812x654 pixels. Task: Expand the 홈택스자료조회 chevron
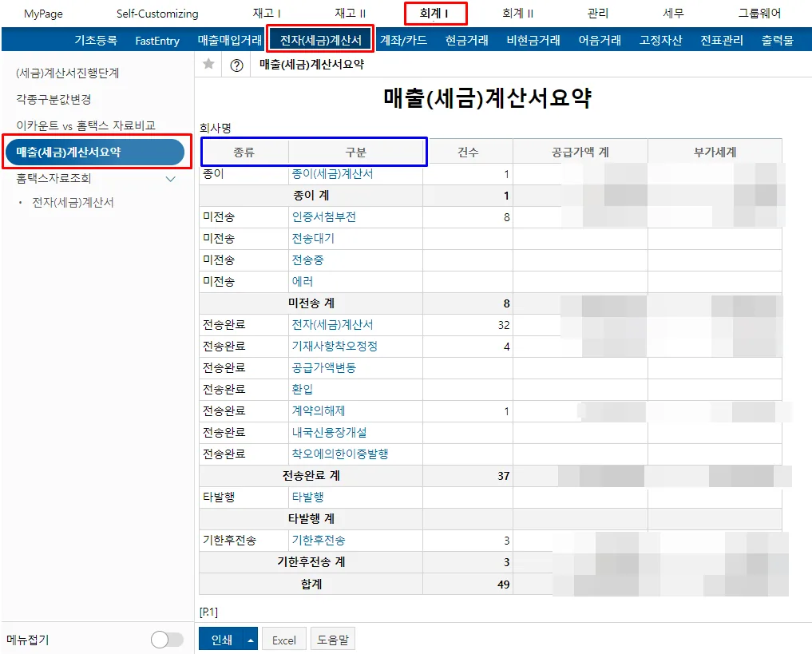[170, 179]
